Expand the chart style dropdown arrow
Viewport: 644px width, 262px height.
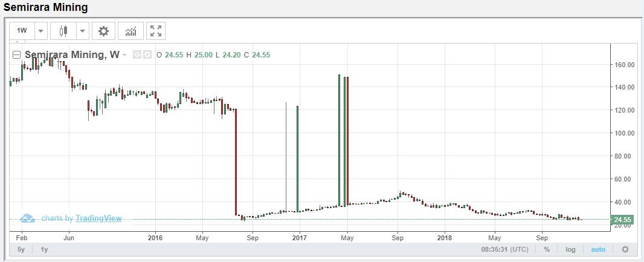(x=83, y=31)
